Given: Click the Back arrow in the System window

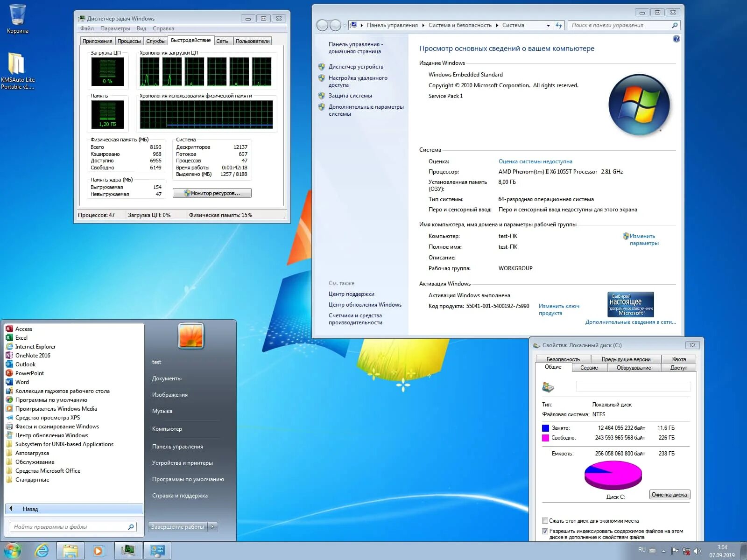Looking at the screenshot, I should (322, 25).
